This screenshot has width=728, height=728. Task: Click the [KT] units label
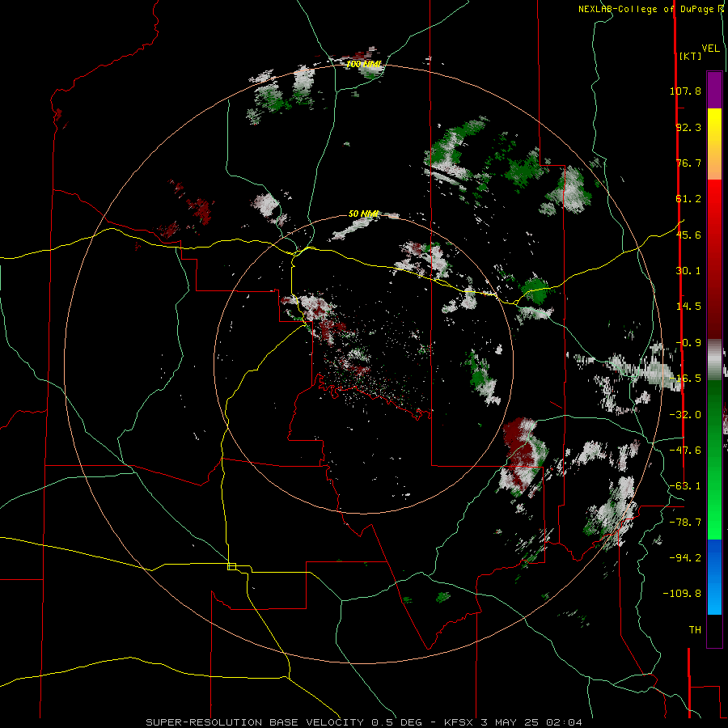[690, 56]
